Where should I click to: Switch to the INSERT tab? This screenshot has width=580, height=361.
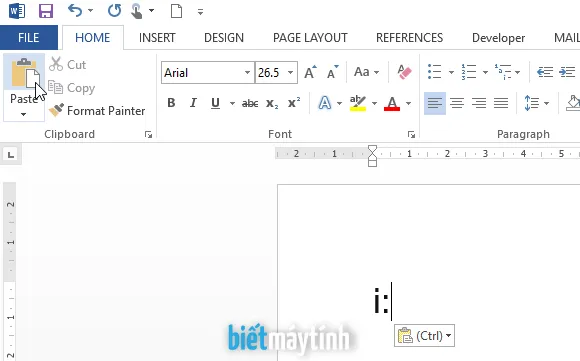point(157,37)
